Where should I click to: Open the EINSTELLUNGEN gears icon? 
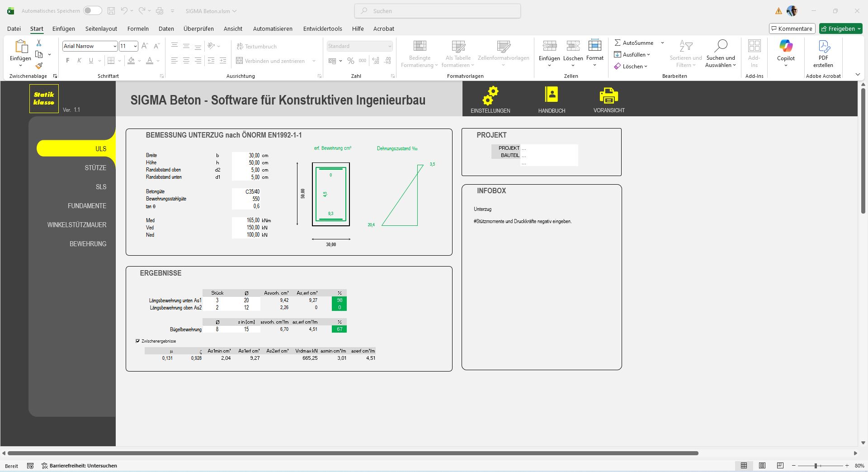[490, 96]
